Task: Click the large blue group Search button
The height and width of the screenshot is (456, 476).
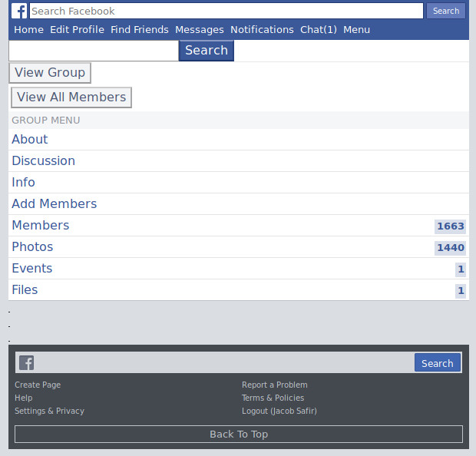Action: click(x=207, y=51)
